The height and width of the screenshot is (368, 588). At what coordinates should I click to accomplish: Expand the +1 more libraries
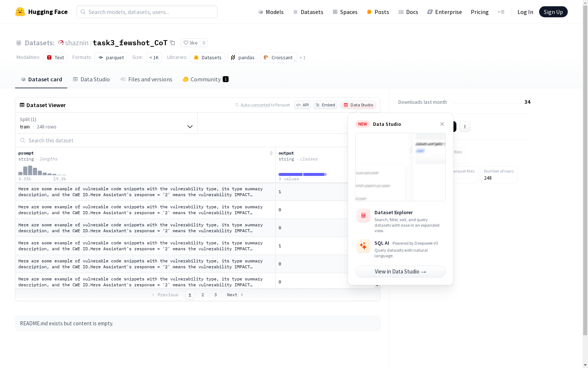click(302, 57)
